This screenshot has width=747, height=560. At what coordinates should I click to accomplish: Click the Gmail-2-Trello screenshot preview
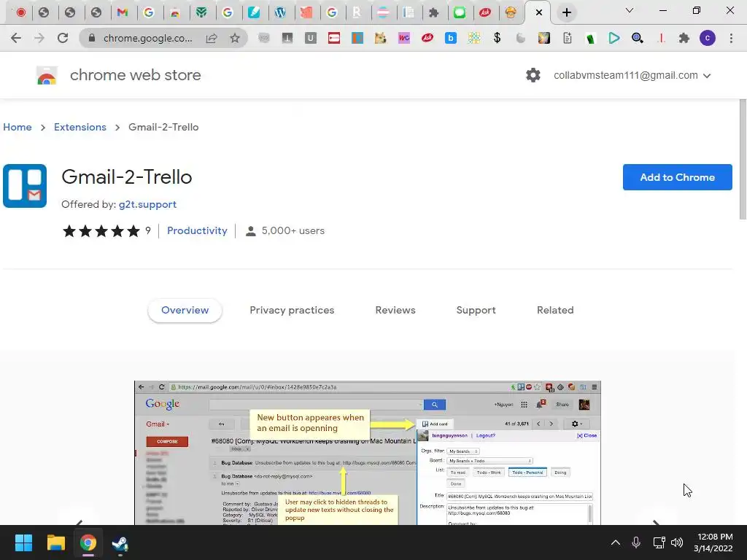(368, 452)
